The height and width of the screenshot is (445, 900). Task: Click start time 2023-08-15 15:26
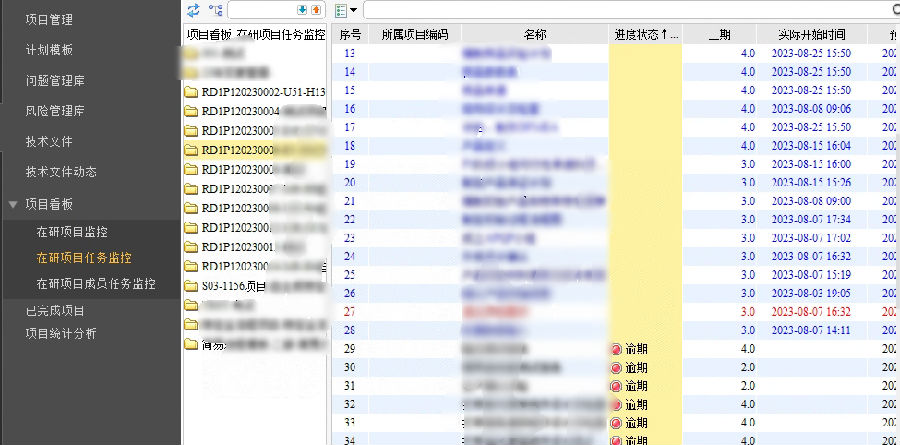coord(811,183)
